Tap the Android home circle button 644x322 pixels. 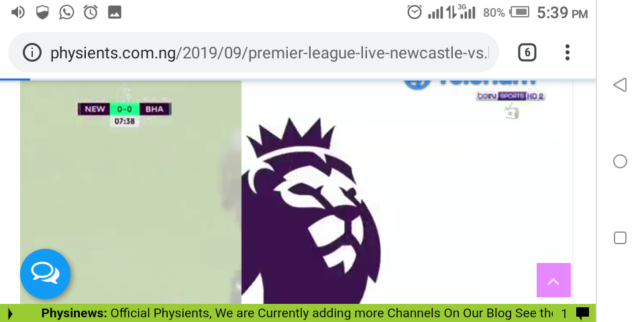[620, 162]
